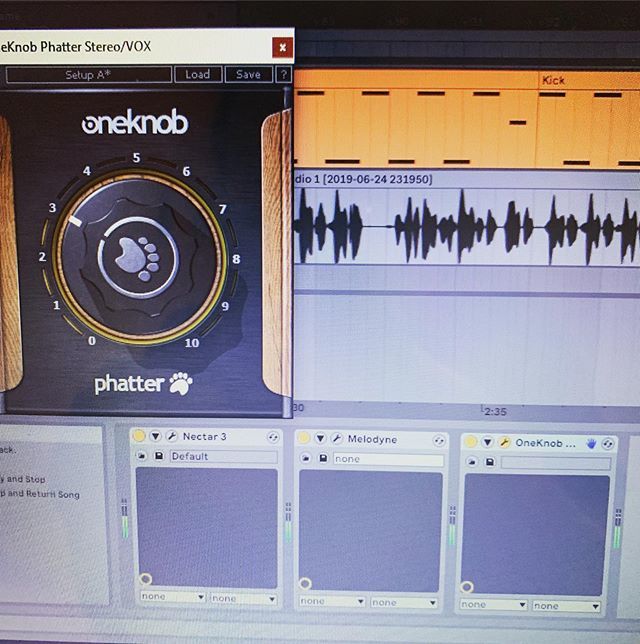Open Melodyne first X-axis none dropdown
Image resolution: width=640 pixels, height=644 pixels.
click(332, 601)
